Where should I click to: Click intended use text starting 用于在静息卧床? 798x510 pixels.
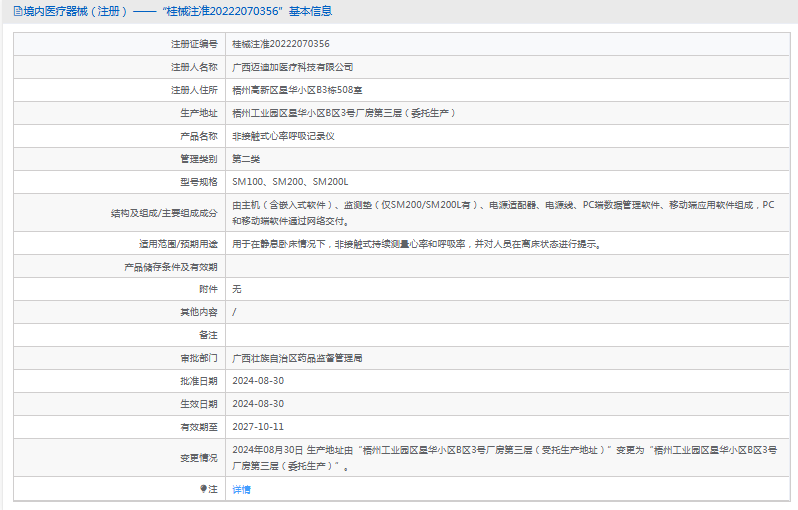tap(417, 244)
